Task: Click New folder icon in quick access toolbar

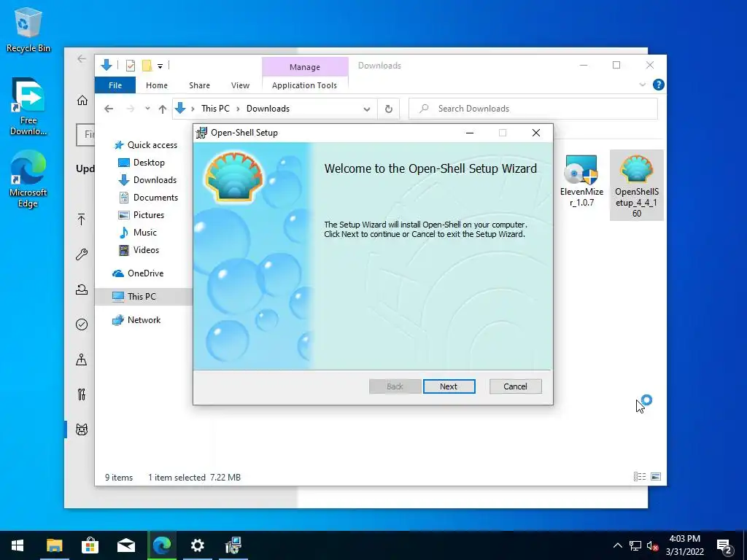Action: point(147,66)
